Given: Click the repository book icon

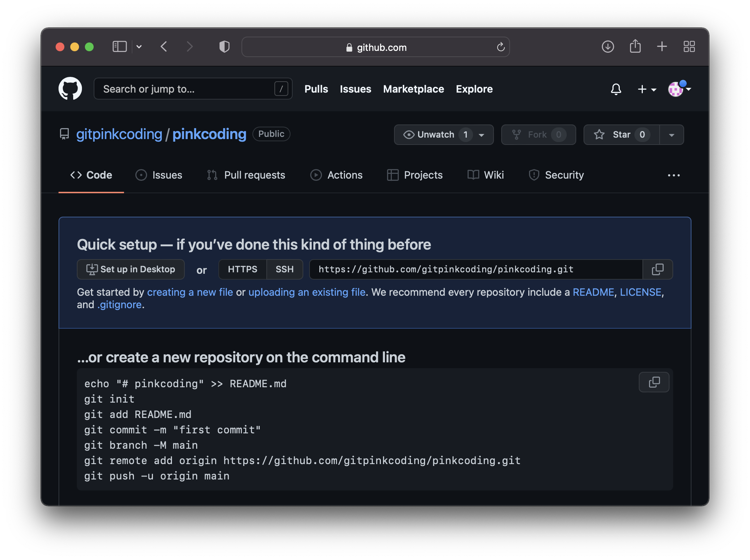Looking at the screenshot, I should 64,134.
